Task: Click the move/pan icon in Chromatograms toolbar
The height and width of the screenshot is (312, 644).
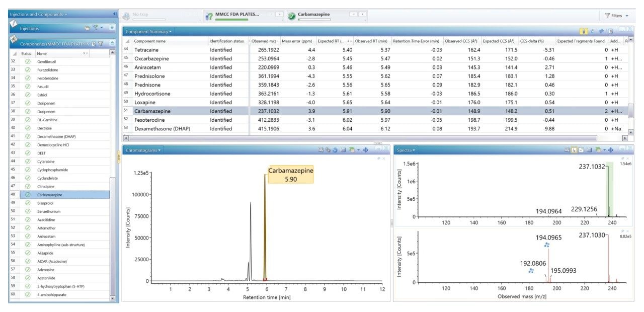Action: point(366,149)
